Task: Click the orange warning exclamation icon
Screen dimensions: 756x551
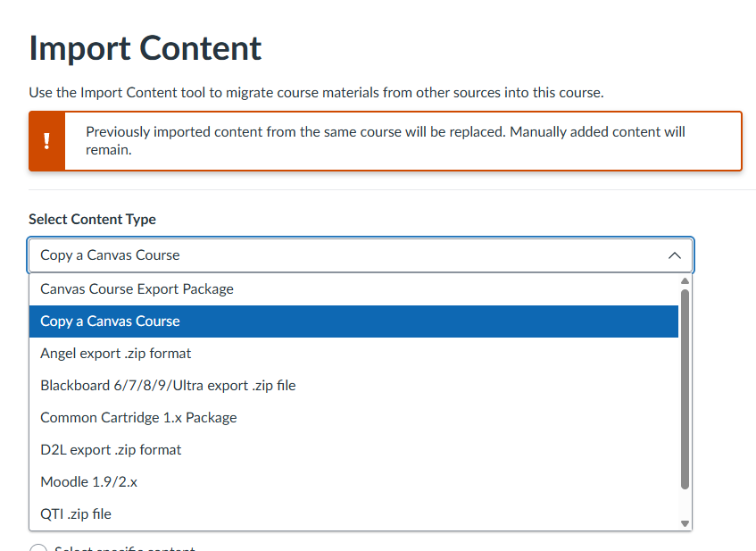Action: click(46, 141)
